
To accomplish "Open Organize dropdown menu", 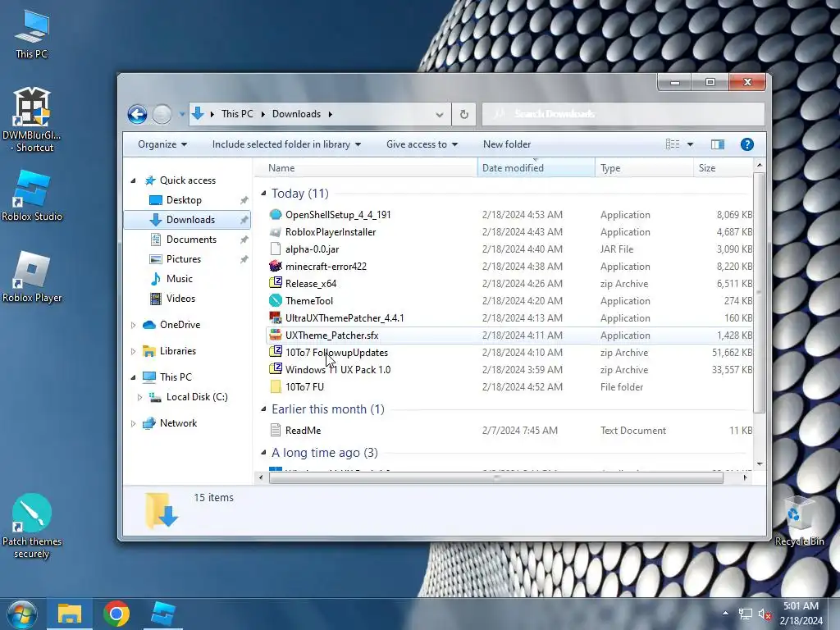I will (x=162, y=144).
